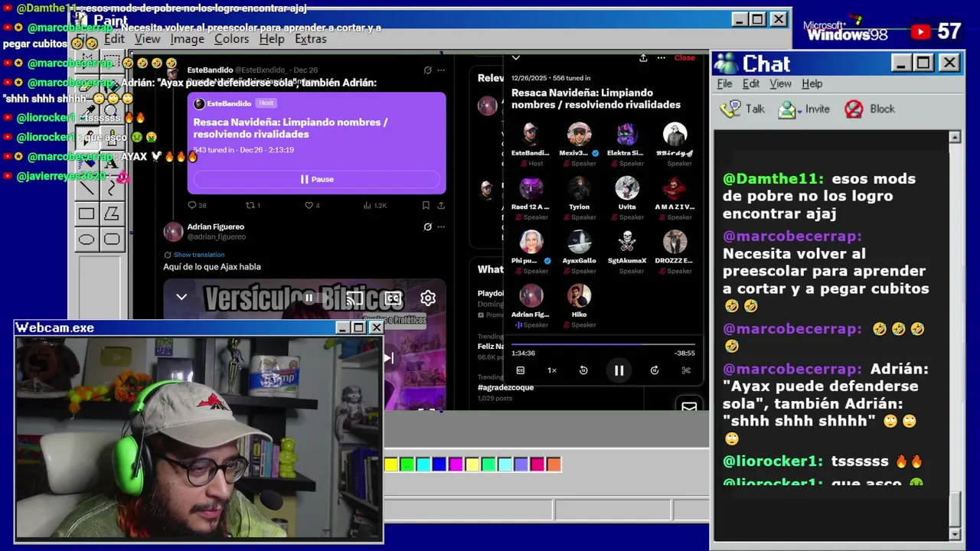Open Paint's Image menu
The width and height of the screenshot is (980, 551).
(188, 39)
